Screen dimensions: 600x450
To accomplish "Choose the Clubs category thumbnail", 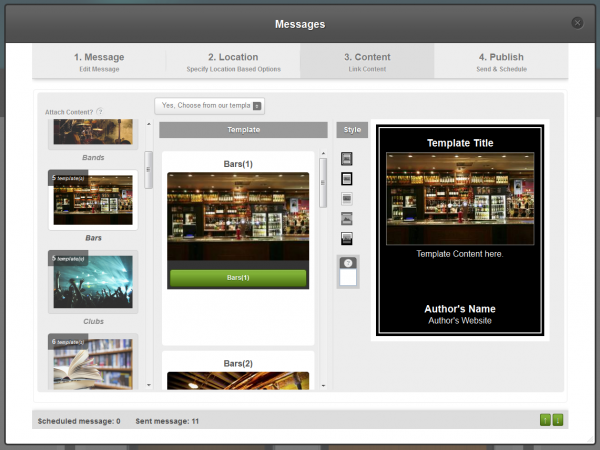I will [x=93, y=281].
